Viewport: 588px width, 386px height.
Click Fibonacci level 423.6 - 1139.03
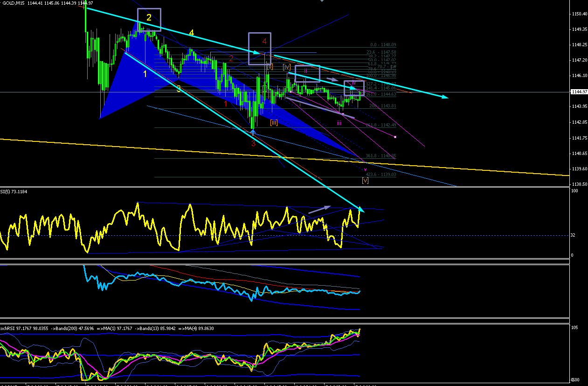pyautogui.click(x=381, y=175)
